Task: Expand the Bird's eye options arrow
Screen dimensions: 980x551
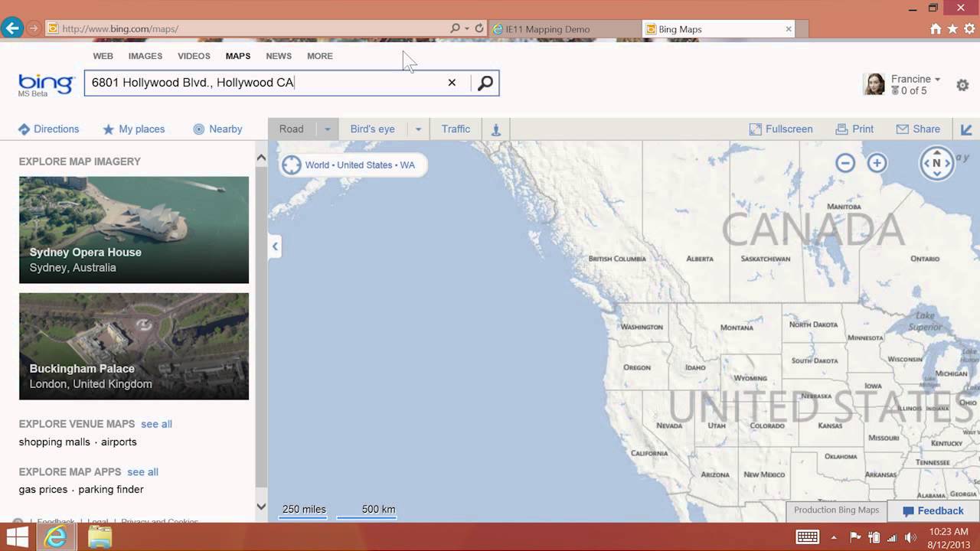Action: (x=418, y=129)
